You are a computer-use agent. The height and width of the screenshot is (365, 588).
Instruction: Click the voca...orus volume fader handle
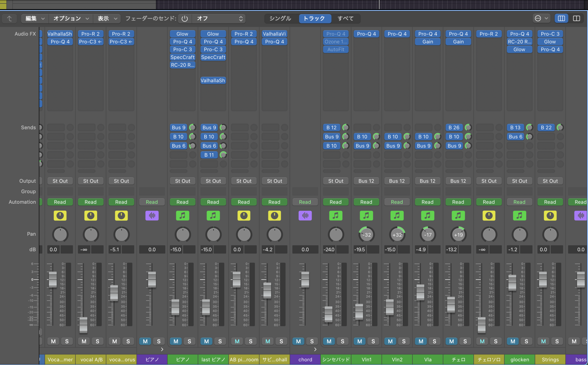(x=114, y=293)
